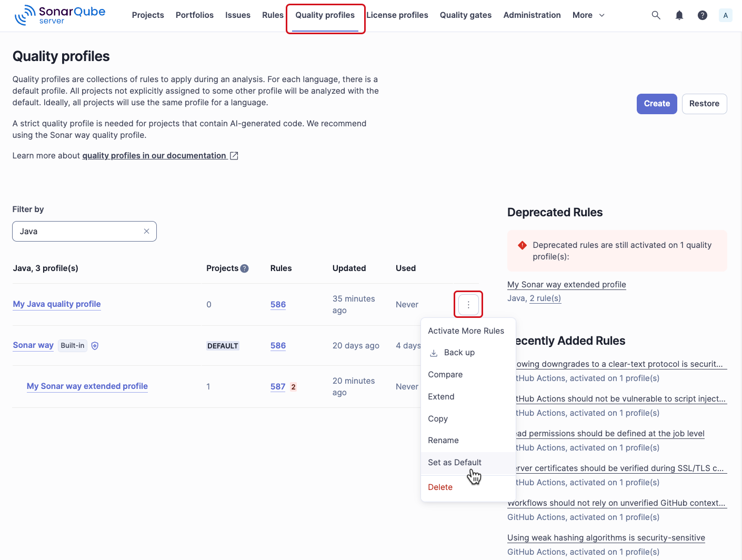
Task: Select the Quality profiles tab
Action: coord(325,15)
